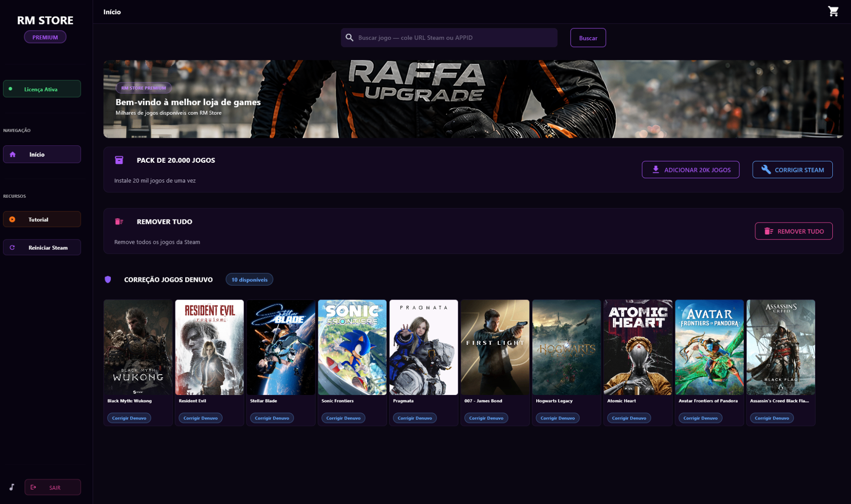Viewport: 851px width, 504px height.
Task: Click Corrigir Denuvo for Atomic Heart
Action: (628, 418)
